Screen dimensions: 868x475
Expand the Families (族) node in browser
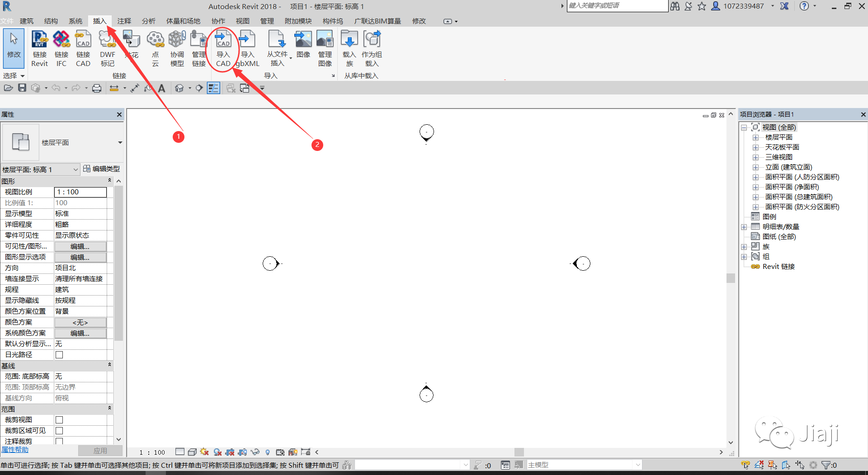(x=744, y=247)
